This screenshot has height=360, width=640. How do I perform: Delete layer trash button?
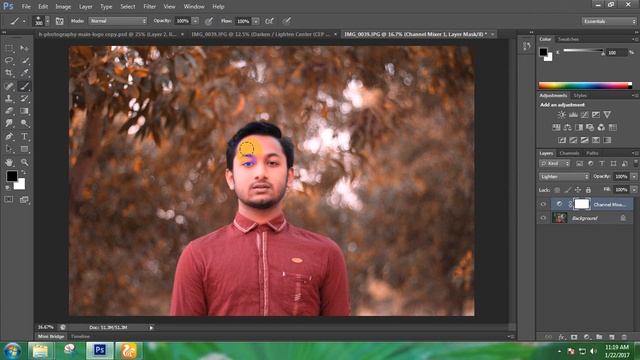click(624, 337)
